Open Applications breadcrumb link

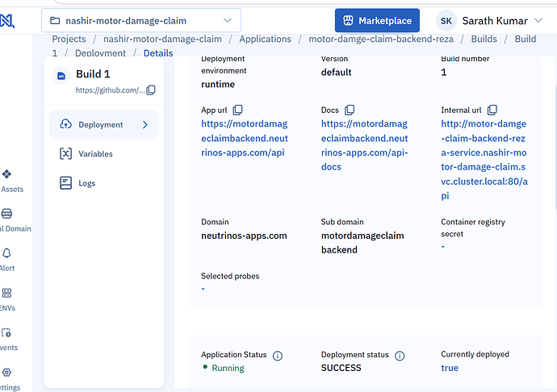[265, 39]
